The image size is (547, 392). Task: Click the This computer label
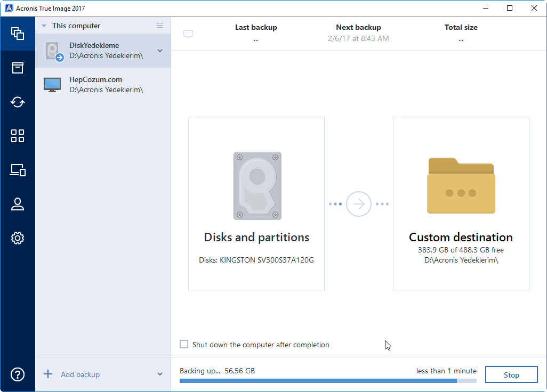click(76, 26)
